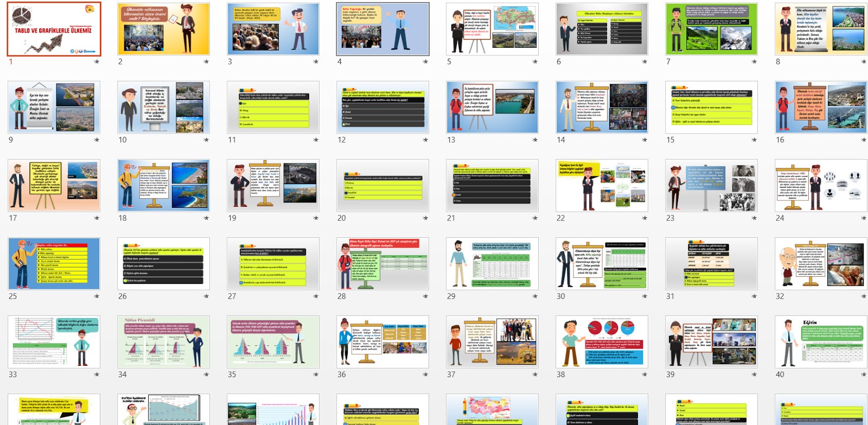Screen dimensions: 868x425
Task: Click the transition star icon under slide 39
Action: 754,375
